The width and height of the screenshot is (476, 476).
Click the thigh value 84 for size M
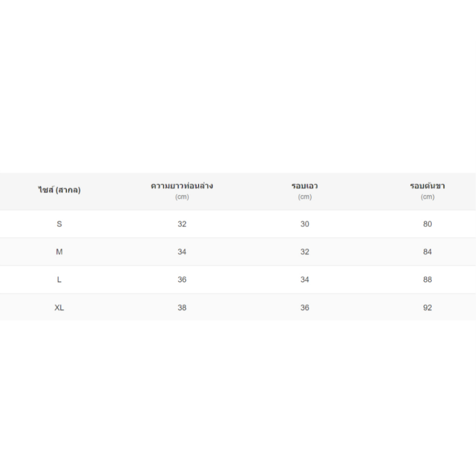428,251
